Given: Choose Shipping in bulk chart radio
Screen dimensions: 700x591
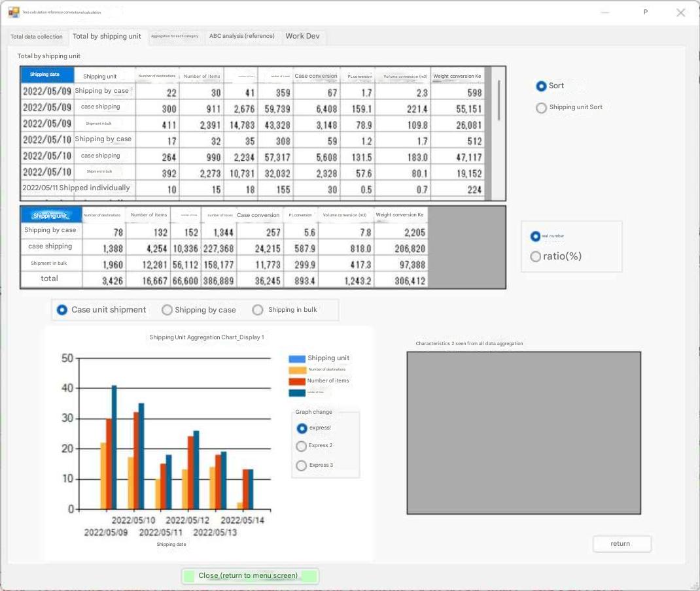Looking at the screenshot, I should [x=258, y=310].
